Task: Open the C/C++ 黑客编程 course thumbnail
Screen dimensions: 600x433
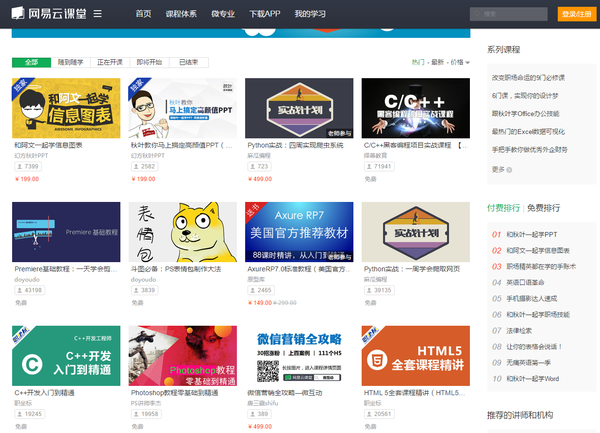Action: click(x=416, y=108)
